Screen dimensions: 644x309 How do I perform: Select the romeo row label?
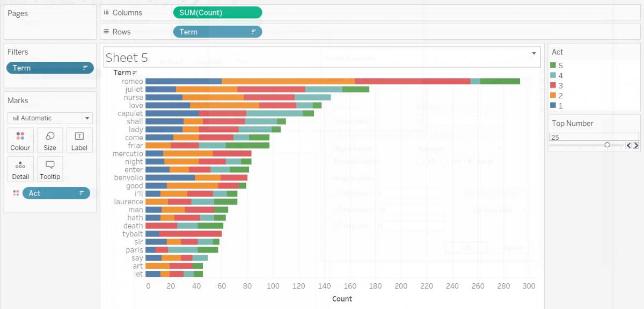pos(132,81)
